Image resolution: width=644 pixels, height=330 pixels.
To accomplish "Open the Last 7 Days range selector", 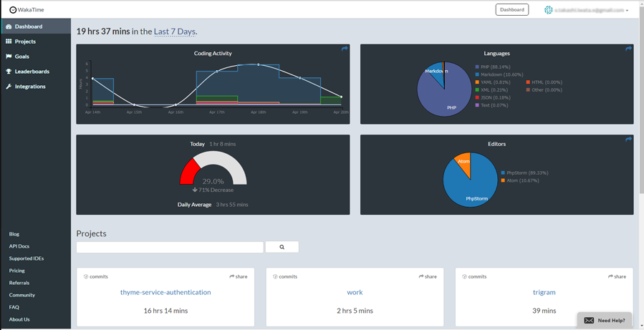I will [x=175, y=31].
